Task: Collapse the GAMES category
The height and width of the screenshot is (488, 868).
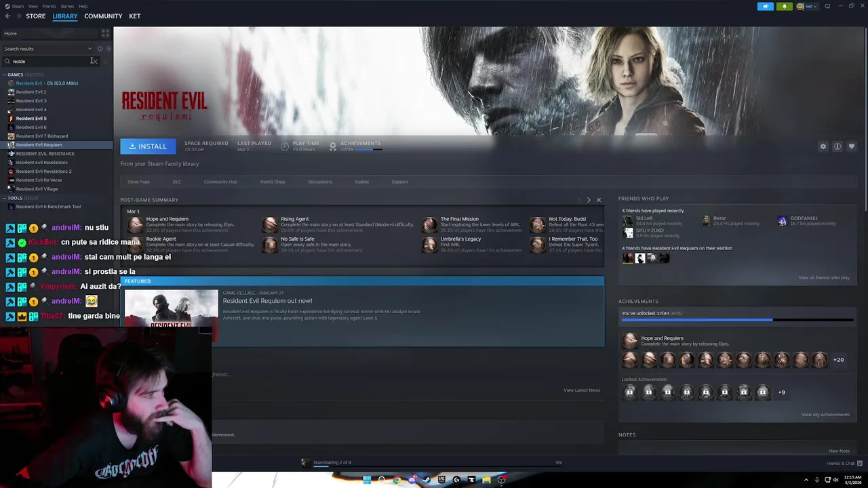Action: pyautogui.click(x=4, y=75)
